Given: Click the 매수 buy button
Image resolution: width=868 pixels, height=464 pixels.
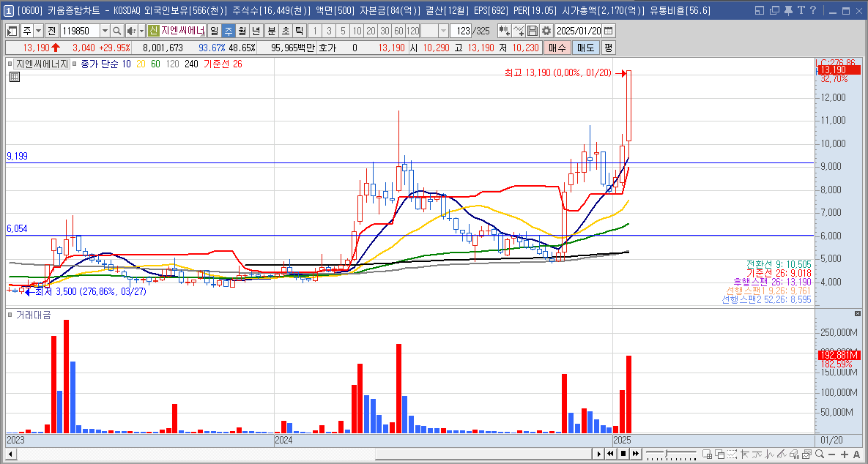Looking at the screenshot, I should coord(557,48).
